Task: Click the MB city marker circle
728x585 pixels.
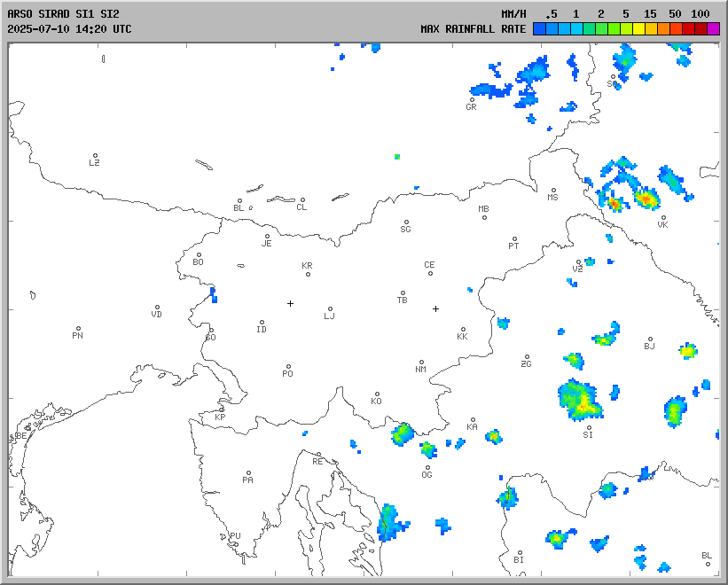Action: 484,217
